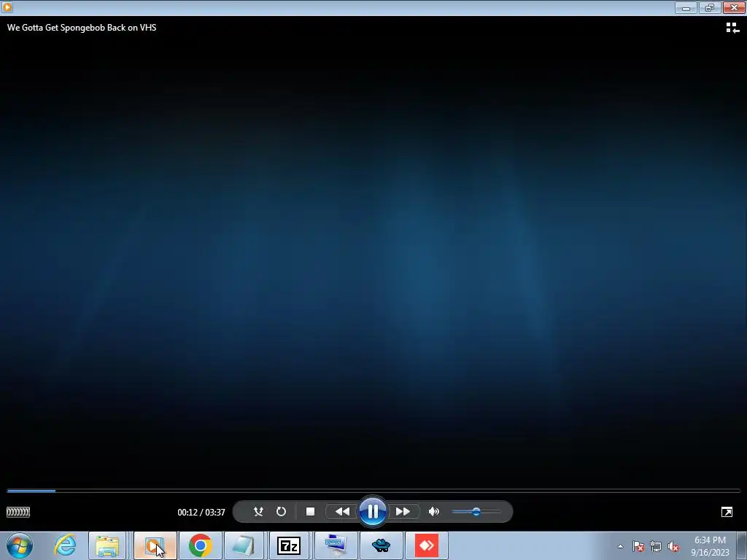Mute the player volume speaker icon
The height and width of the screenshot is (560, 747).
click(x=433, y=511)
